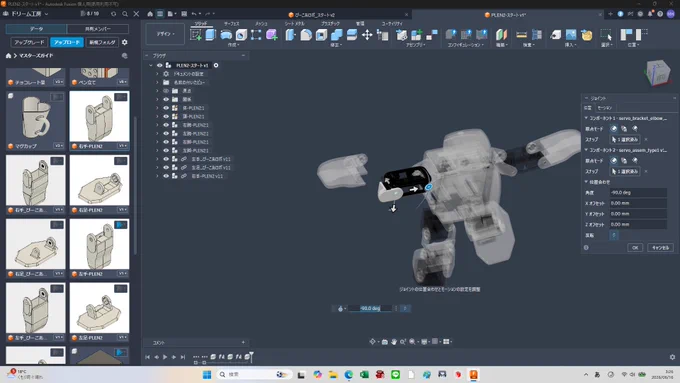This screenshot has width=680, height=383.
Task: Click the timeline Play button
Action: pyautogui.click(x=165, y=357)
